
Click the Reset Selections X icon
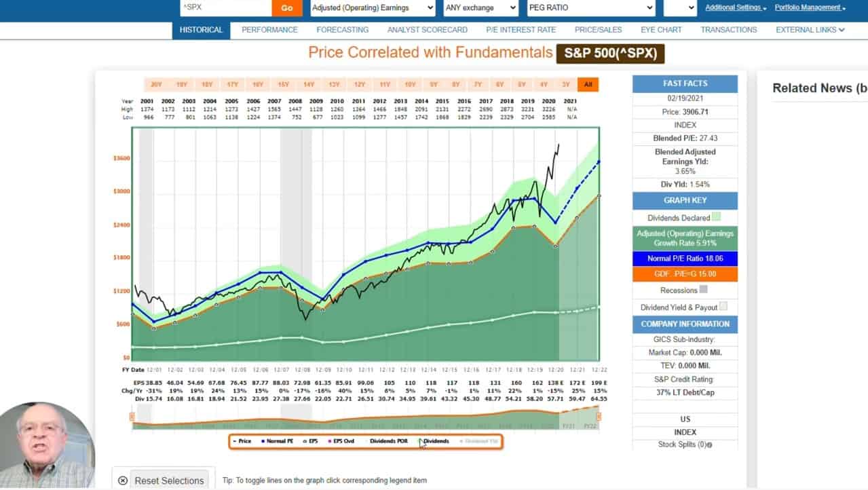[122, 480]
